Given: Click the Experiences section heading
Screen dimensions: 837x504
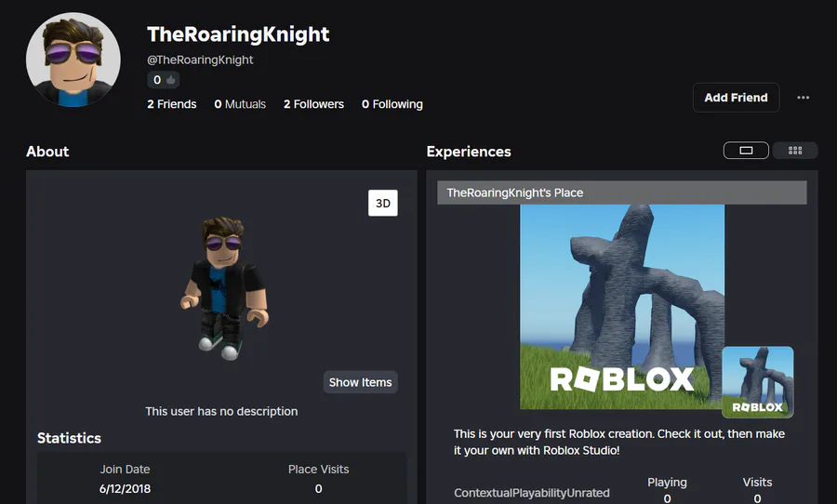Looking at the screenshot, I should coord(469,152).
